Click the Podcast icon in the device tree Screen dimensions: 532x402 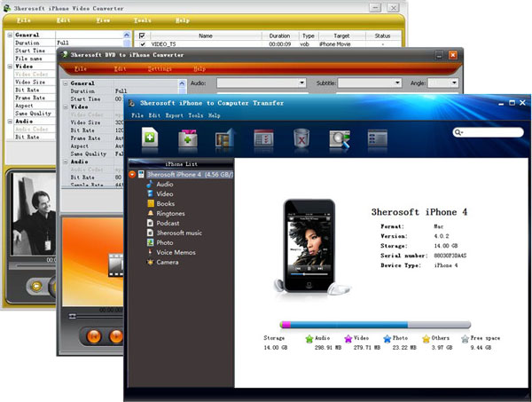(x=151, y=223)
